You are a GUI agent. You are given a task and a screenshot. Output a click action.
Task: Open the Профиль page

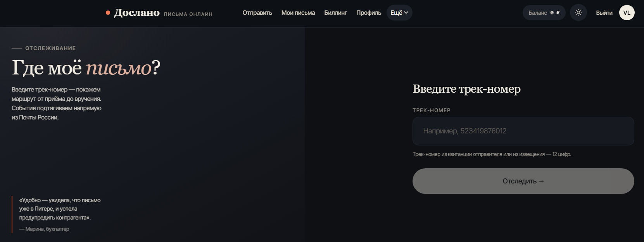tap(369, 13)
